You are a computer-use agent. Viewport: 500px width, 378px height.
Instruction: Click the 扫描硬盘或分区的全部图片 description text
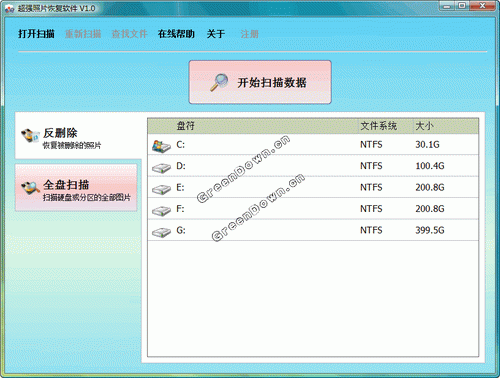pyautogui.click(x=87, y=197)
